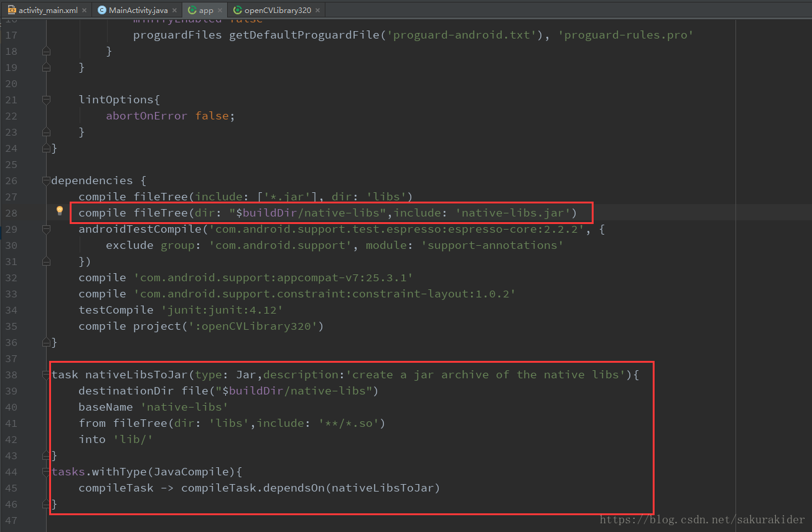Click compileTask.dependsOn on line 45
812x532 pixels.
point(253,488)
